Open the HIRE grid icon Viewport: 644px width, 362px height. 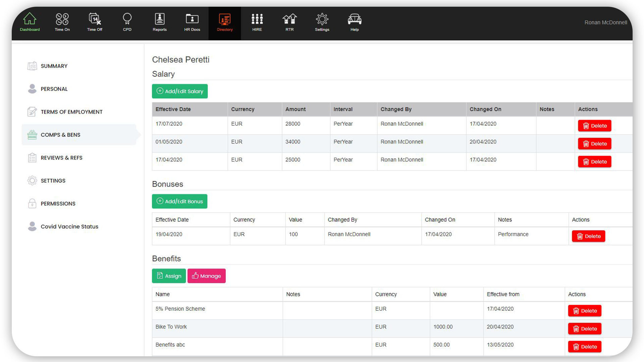(x=257, y=19)
